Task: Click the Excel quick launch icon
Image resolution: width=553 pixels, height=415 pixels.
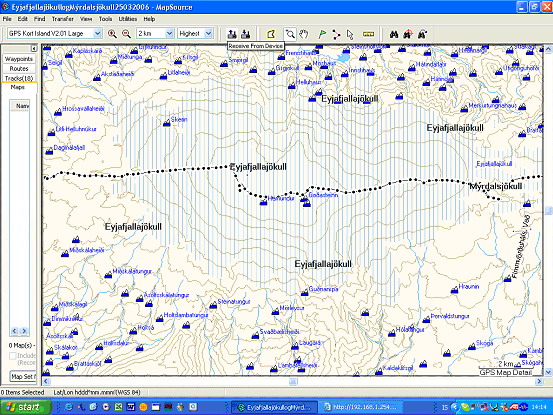Action: click(118, 407)
